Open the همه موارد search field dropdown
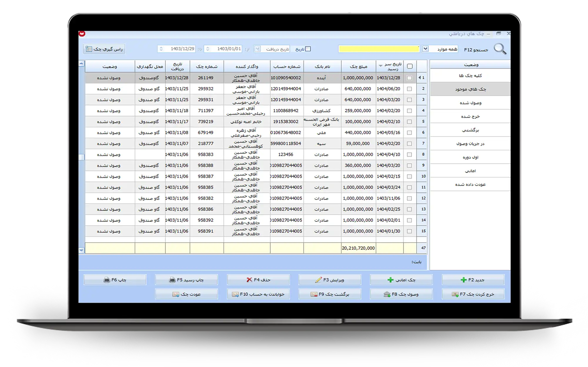Viewport: 588px width, 367px height. tap(425, 49)
